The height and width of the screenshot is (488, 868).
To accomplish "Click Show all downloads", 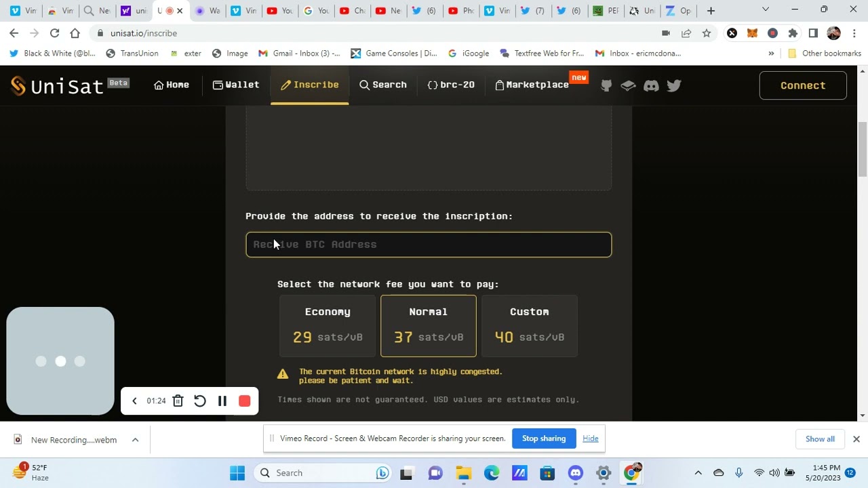I will pos(820,439).
